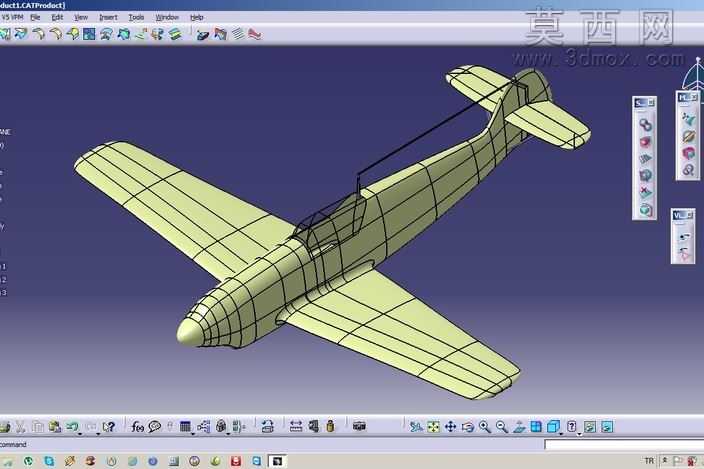Expand the Isometric View dropdown arrow
Image resolution: width=704 pixels, height=469 pixels.
click(561, 434)
